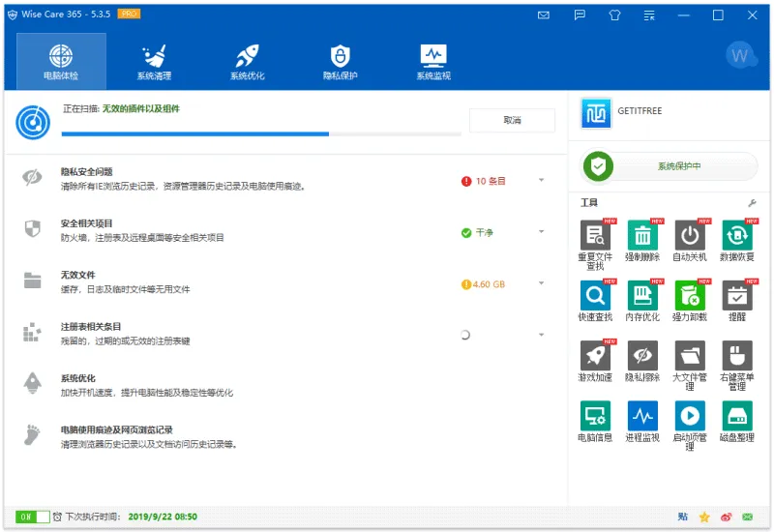Open the feedback chat icon in title bar

[x=580, y=15]
